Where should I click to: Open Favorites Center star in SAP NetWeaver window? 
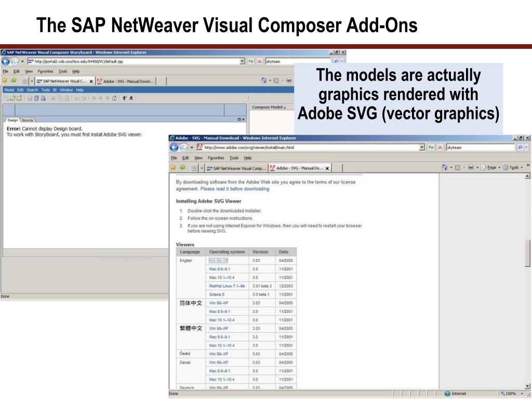[5, 81]
